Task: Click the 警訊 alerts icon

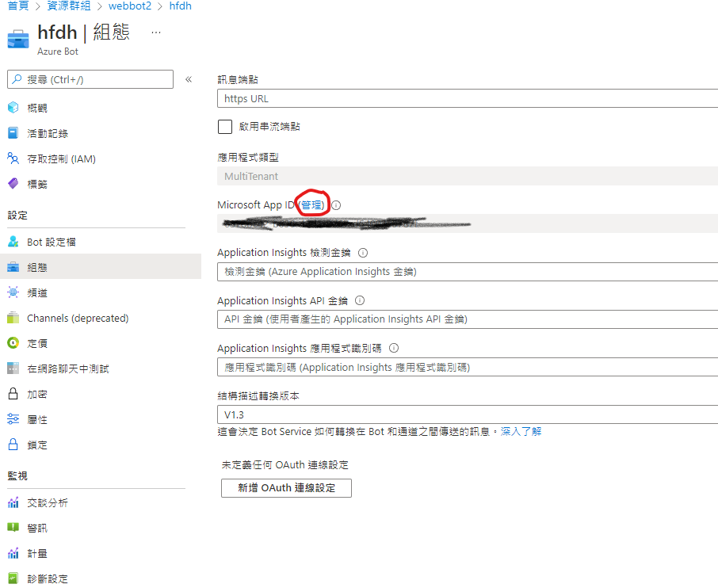Action: pyautogui.click(x=13, y=528)
